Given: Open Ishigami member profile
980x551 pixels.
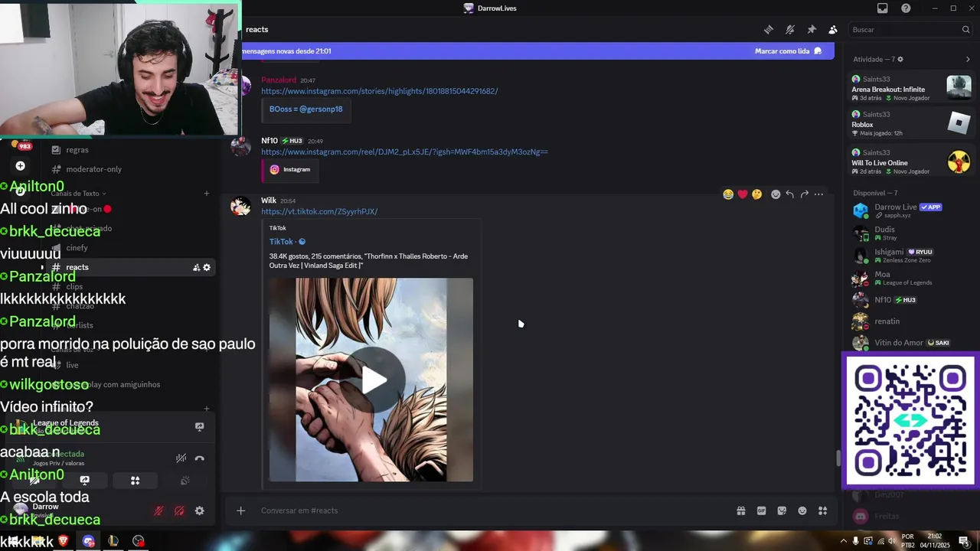Looking at the screenshot, I should 908,255.
